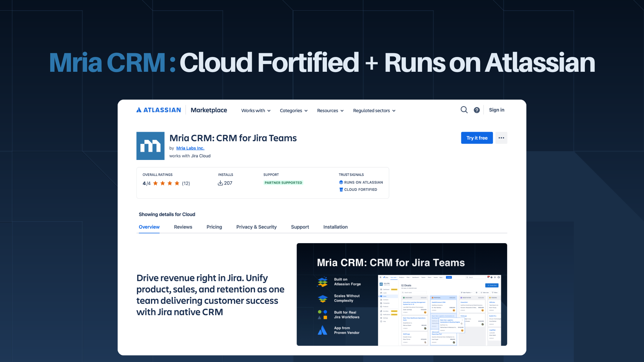Open the Privacy & Security tab
Viewport: 644px width, 362px height.
256,227
